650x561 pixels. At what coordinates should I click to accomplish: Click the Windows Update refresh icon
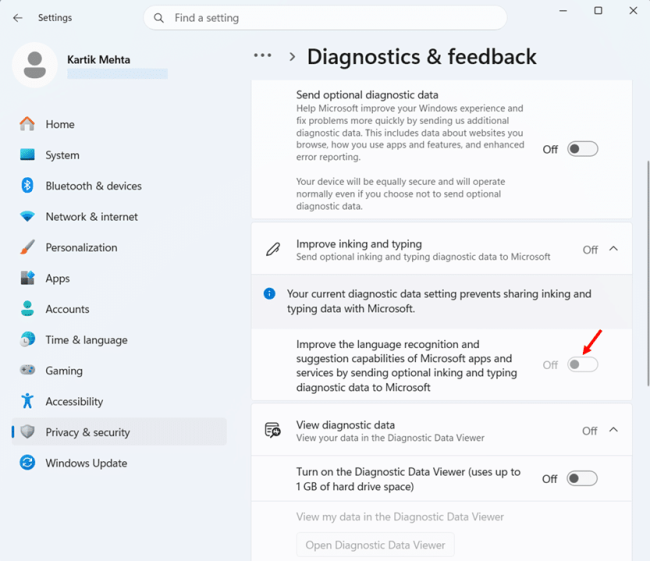pyautogui.click(x=27, y=463)
